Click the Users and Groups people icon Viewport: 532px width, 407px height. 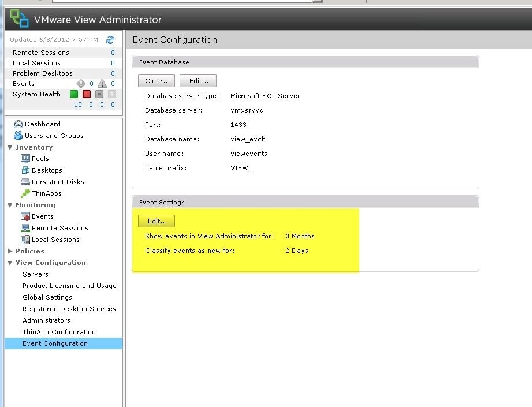(18, 136)
